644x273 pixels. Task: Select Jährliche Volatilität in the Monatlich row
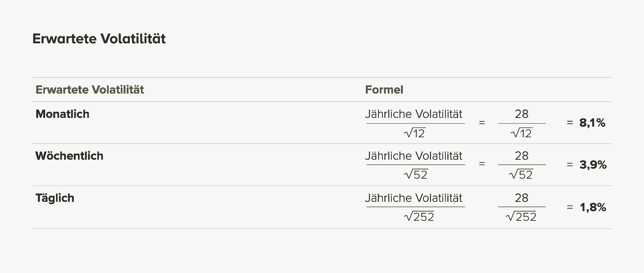[x=414, y=114]
